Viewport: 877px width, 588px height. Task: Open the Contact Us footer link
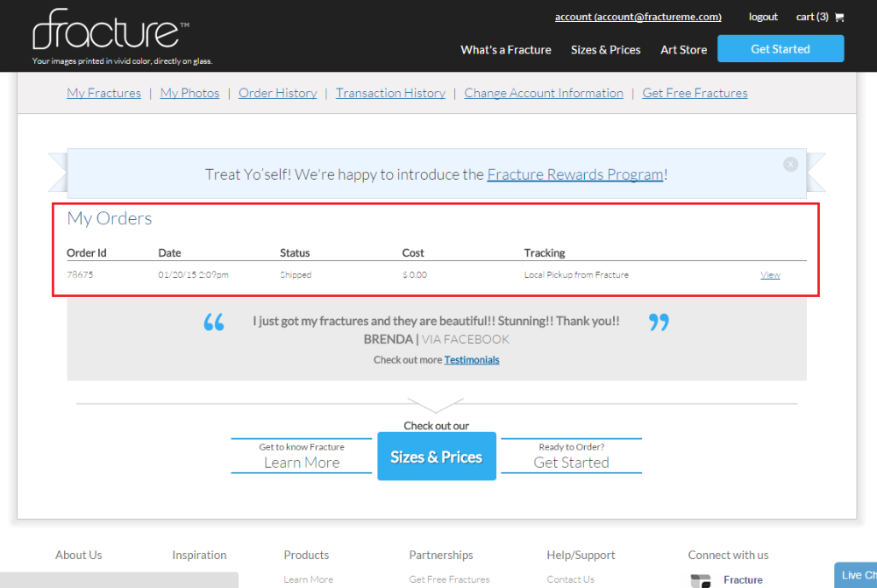pyautogui.click(x=571, y=579)
